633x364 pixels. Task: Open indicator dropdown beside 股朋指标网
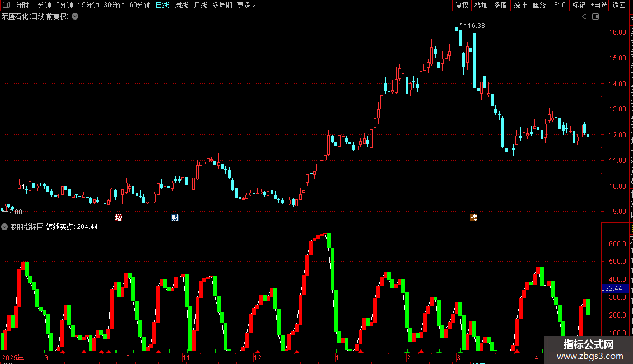pos(4,227)
